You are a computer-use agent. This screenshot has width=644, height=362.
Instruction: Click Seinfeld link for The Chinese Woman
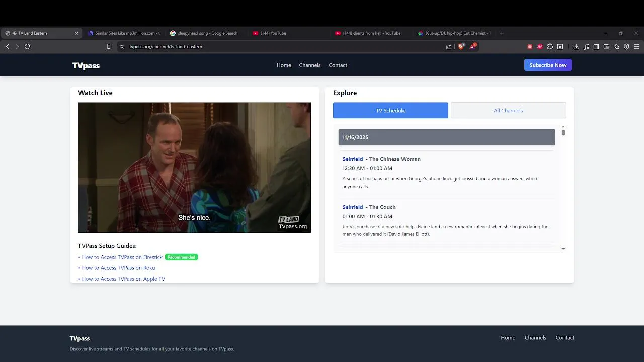point(353,159)
